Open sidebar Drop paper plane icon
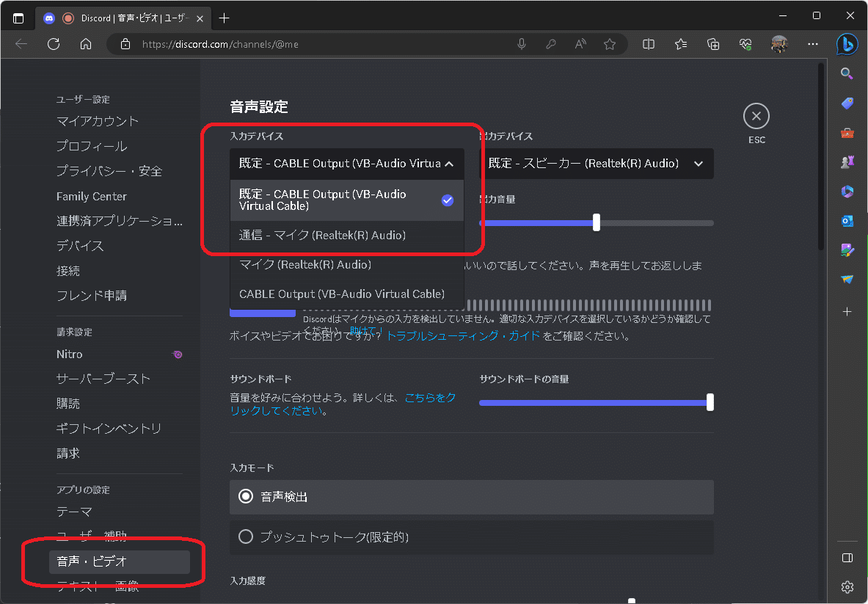 point(847,280)
